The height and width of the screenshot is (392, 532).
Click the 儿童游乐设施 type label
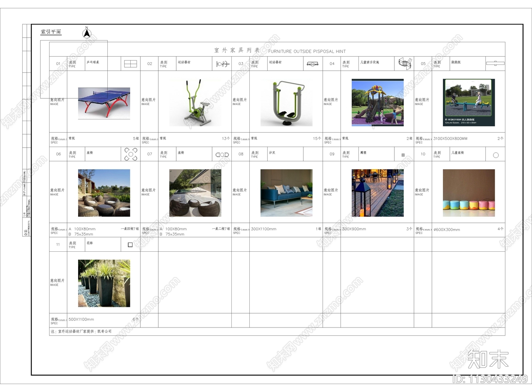tap(369, 62)
